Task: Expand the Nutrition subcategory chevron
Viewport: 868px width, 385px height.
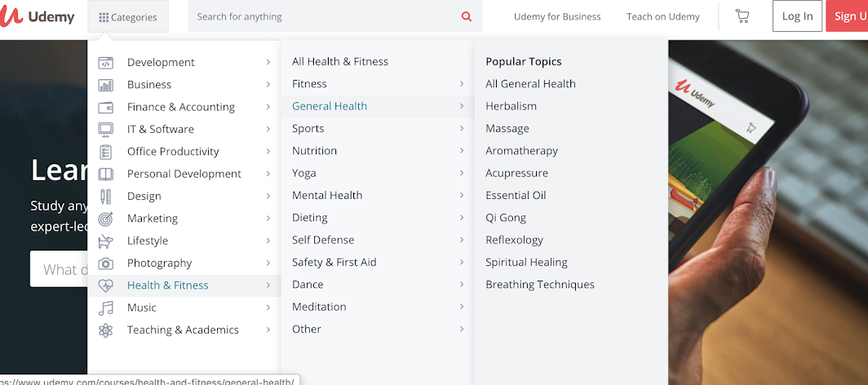Action: 461,150
